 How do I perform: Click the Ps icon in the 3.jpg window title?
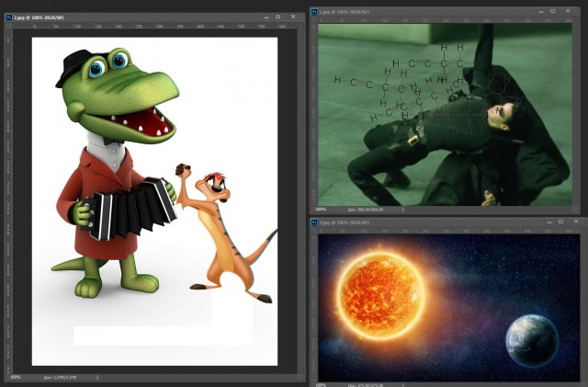pos(314,222)
